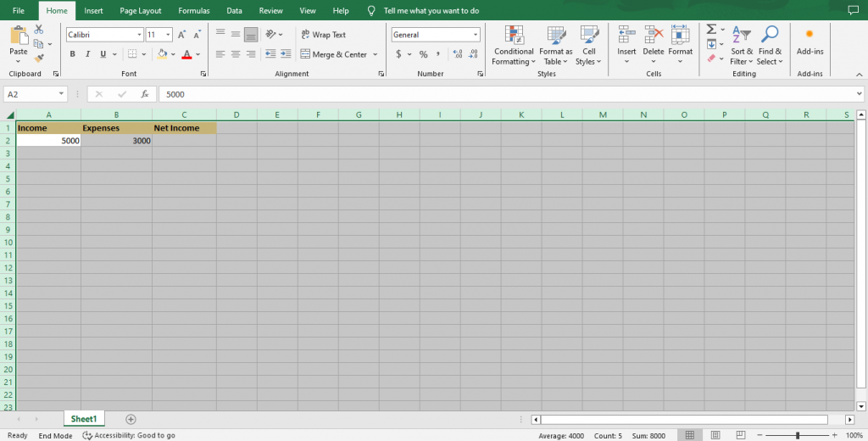
Task: Click the Add-ins icon
Action: tap(810, 35)
